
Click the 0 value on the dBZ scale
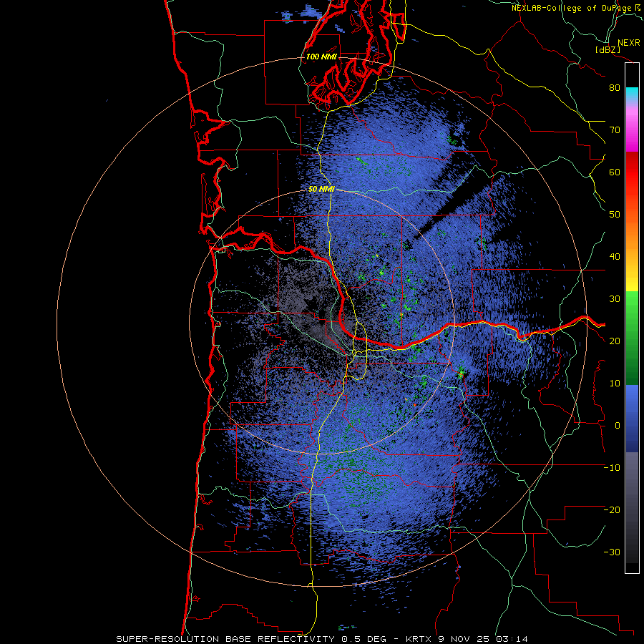coord(618,426)
